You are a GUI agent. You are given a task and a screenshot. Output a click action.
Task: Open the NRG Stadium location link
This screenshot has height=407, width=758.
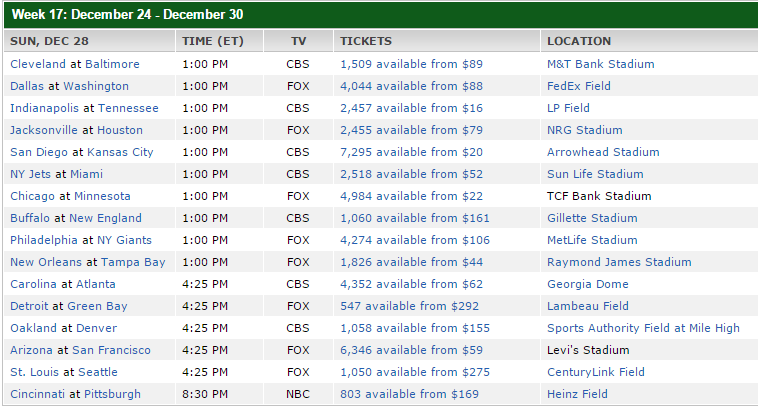(x=584, y=130)
